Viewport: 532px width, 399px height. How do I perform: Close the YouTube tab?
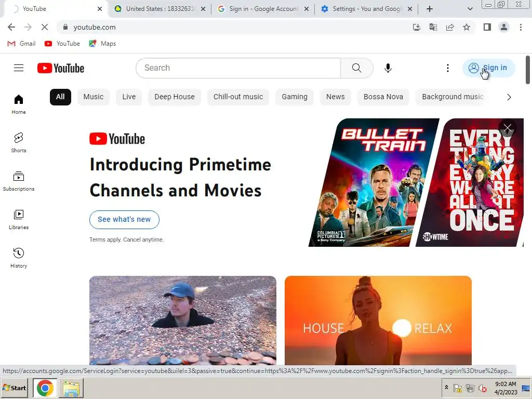(100, 9)
